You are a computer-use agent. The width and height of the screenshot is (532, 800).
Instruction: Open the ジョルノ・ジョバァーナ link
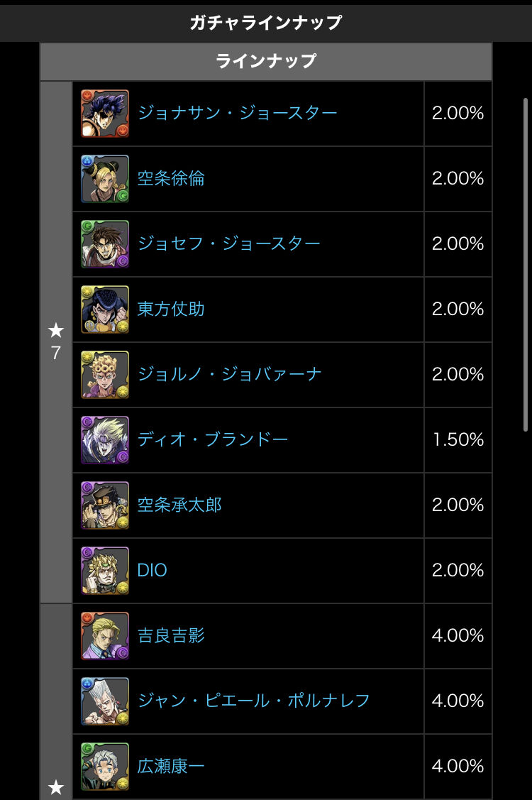coord(229,375)
